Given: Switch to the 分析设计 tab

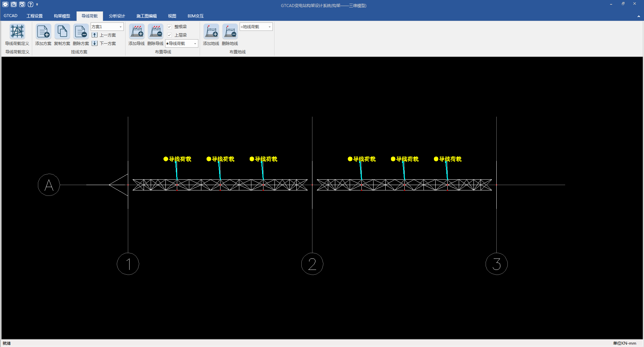Looking at the screenshot, I should point(117,16).
